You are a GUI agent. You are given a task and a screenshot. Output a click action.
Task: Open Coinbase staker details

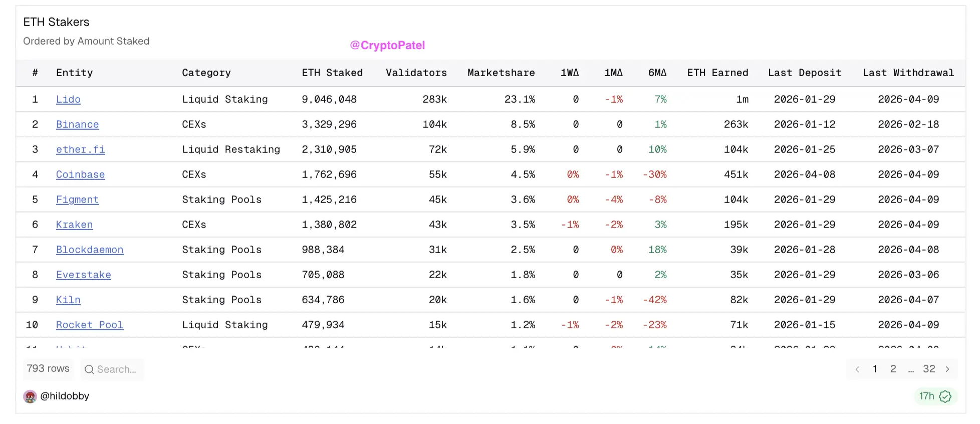tap(80, 174)
